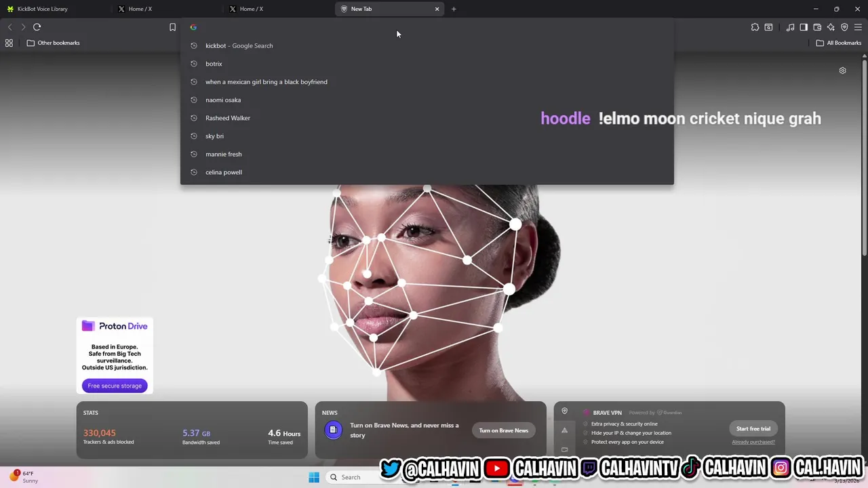Open the Brave hamburger main menu
868x488 pixels.
click(858, 27)
